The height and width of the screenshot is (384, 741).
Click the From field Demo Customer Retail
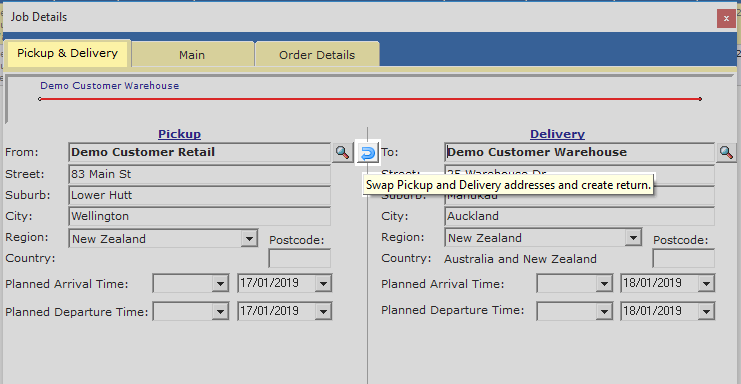pos(199,153)
